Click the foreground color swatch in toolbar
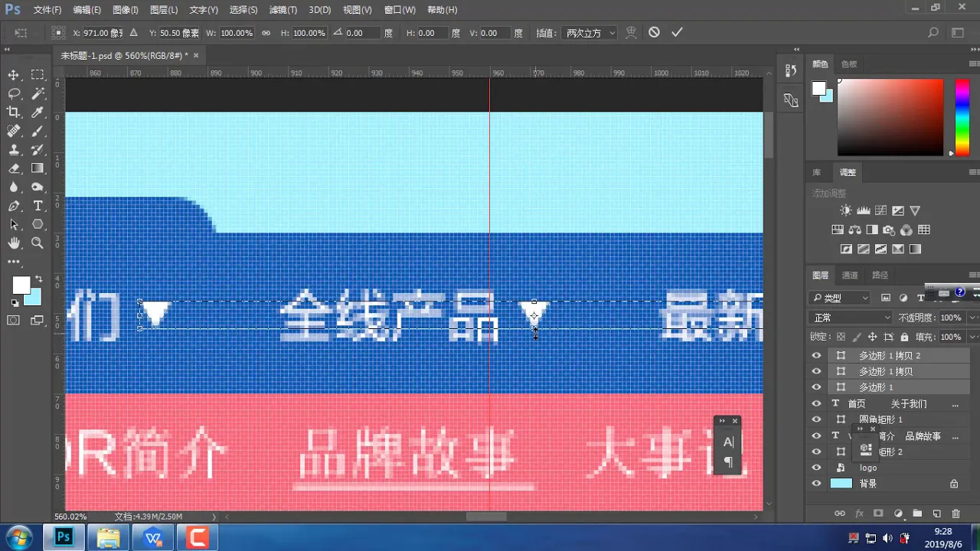Image resolution: width=980 pixels, height=551 pixels. [x=21, y=285]
